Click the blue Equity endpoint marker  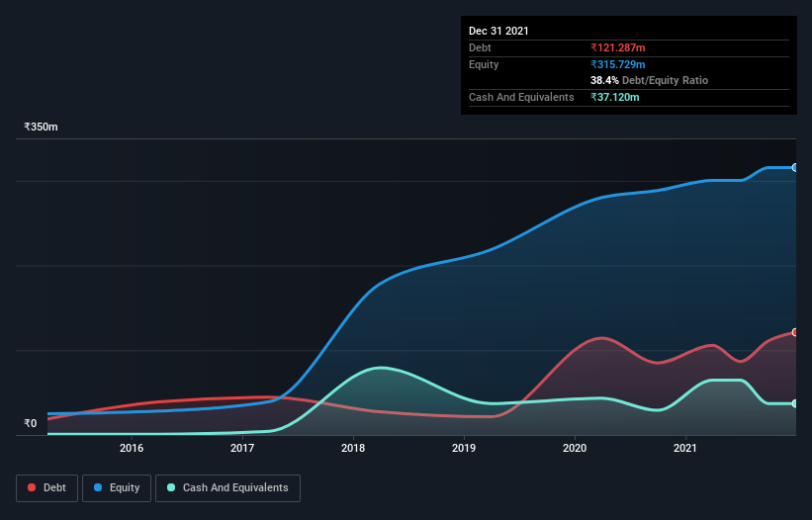(x=795, y=168)
